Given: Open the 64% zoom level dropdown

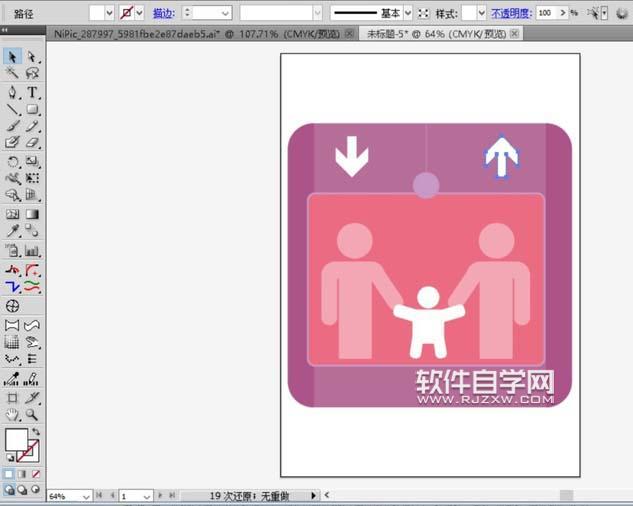Looking at the screenshot, I should pos(86,496).
